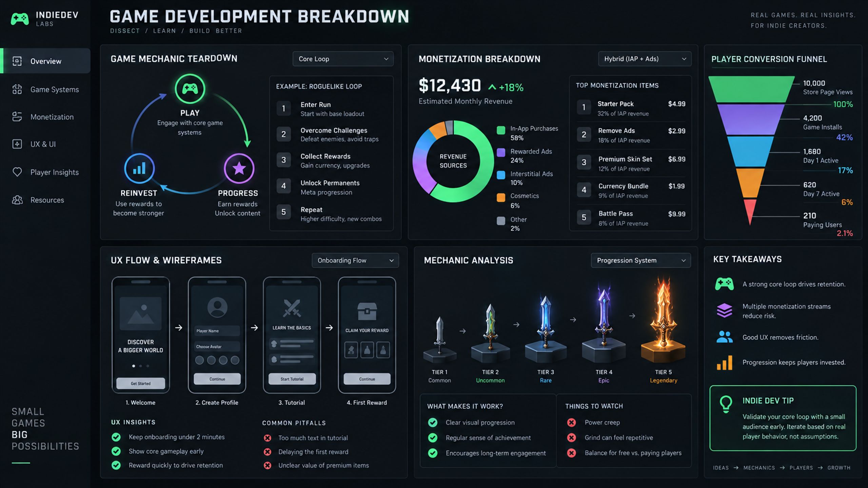
Task: Click check mark beside Keep onboarding under 2 minutes
Action: [x=116, y=437]
